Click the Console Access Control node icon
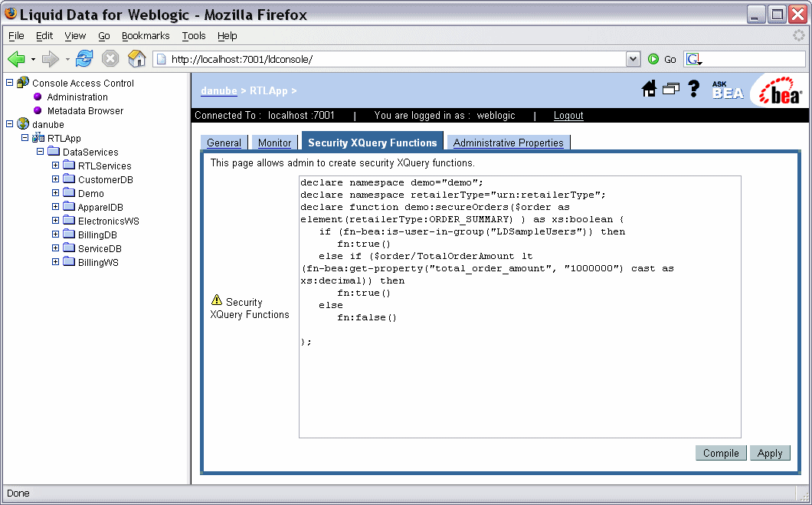The width and height of the screenshot is (812, 505). click(x=23, y=82)
